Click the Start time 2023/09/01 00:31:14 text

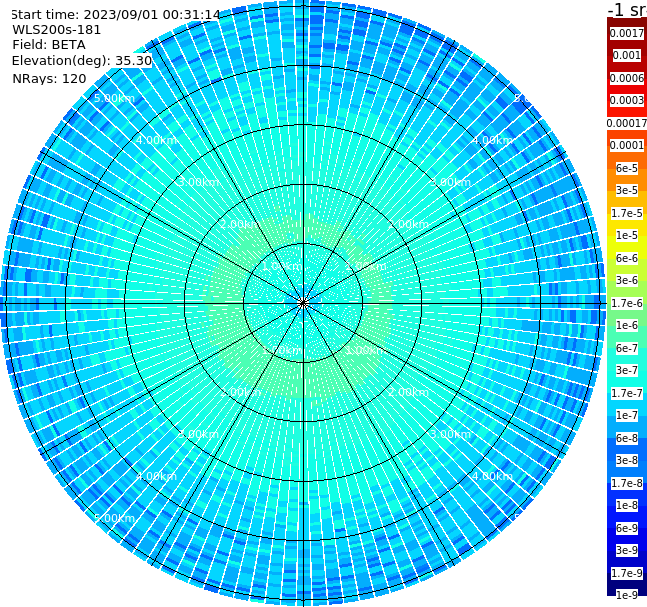tap(116, 15)
